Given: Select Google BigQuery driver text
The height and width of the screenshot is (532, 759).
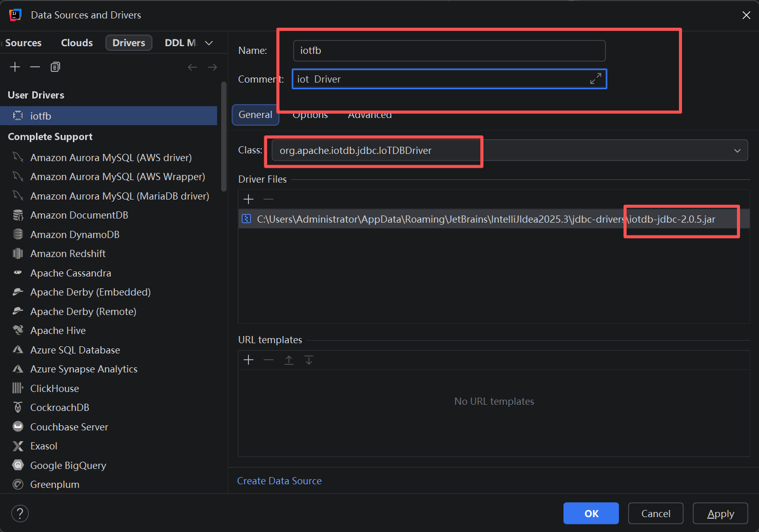Looking at the screenshot, I should 68,465.
